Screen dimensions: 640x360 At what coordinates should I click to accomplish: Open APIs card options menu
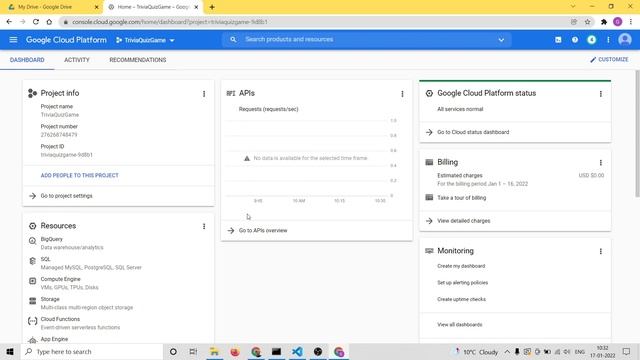point(402,94)
